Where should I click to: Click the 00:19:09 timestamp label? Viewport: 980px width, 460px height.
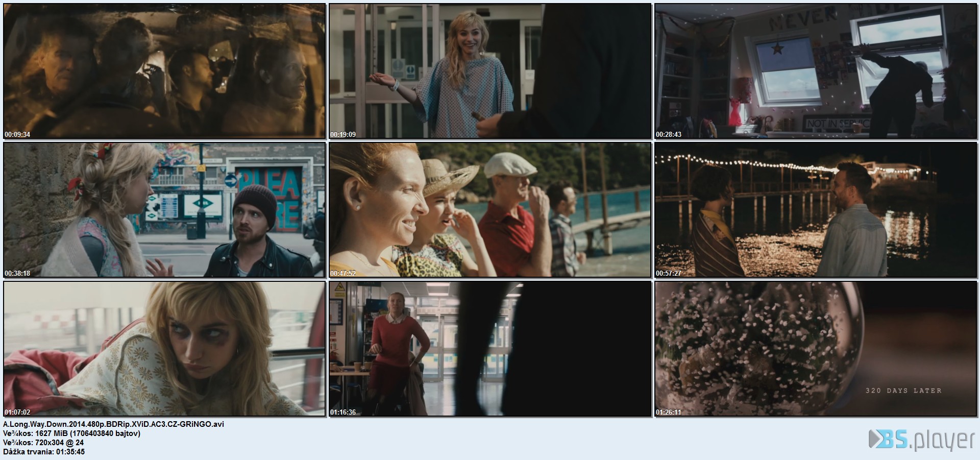pos(343,135)
